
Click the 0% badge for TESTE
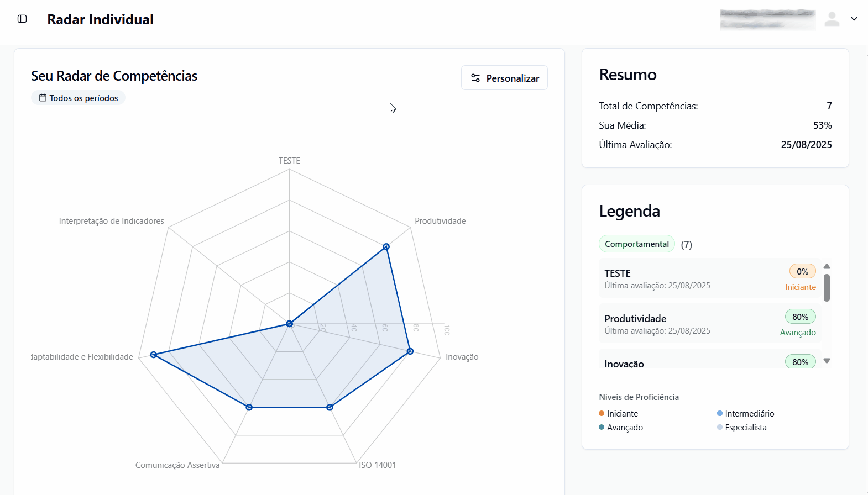[802, 271]
